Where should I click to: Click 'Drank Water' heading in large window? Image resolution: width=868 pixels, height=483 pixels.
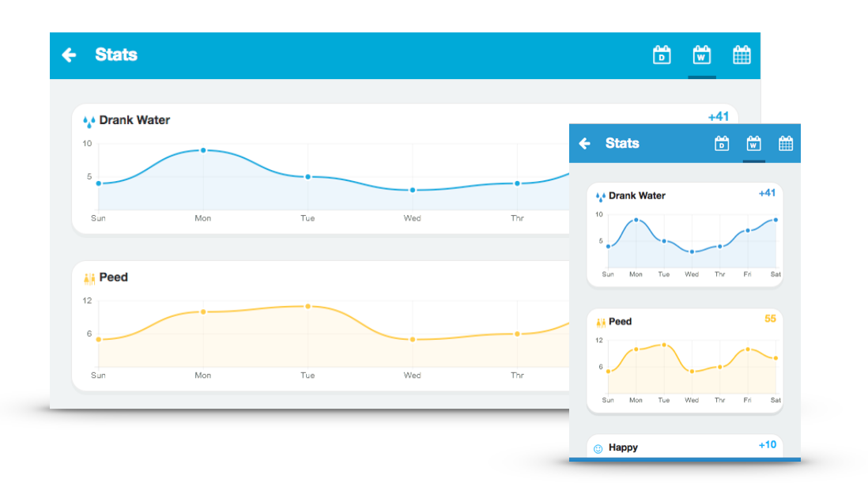(134, 120)
